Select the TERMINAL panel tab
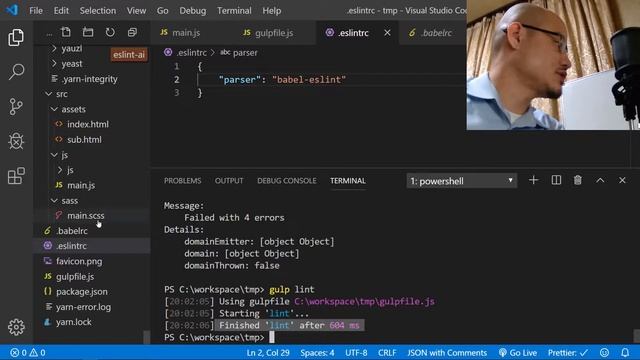The image size is (640, 360). (x=348, y=181)
